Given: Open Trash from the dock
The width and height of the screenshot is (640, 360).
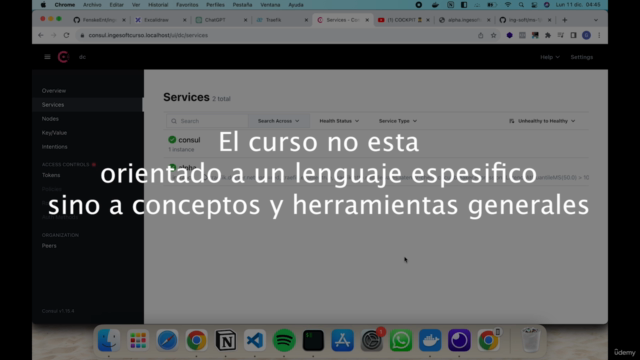Looking at the screenshot, I should pyautogui.click(x=530, y=340).
